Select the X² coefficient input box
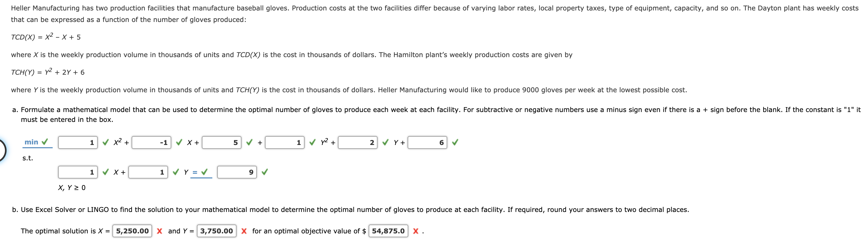 pos(78,142)
